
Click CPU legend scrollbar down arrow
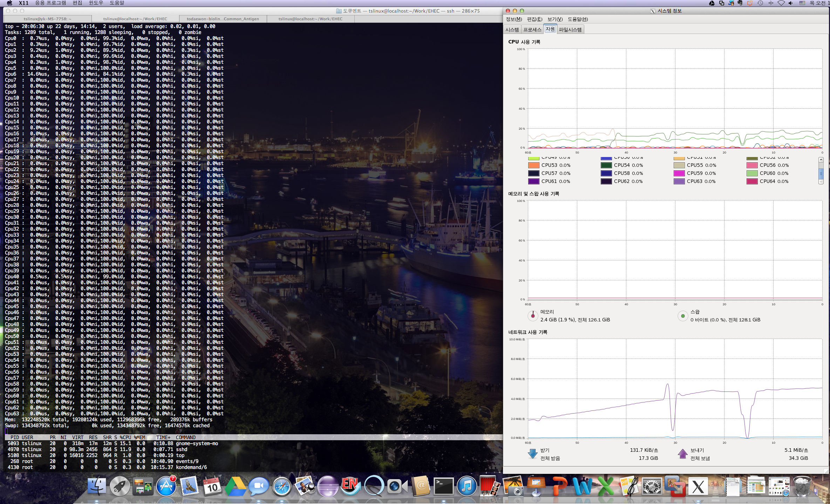(x=821, y=182)
